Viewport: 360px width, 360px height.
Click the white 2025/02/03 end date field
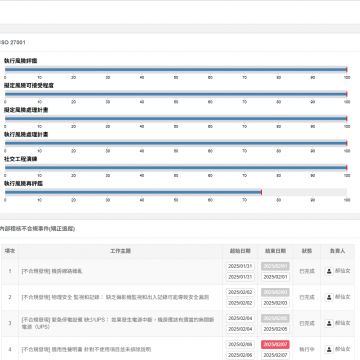[x=275, y=303]
